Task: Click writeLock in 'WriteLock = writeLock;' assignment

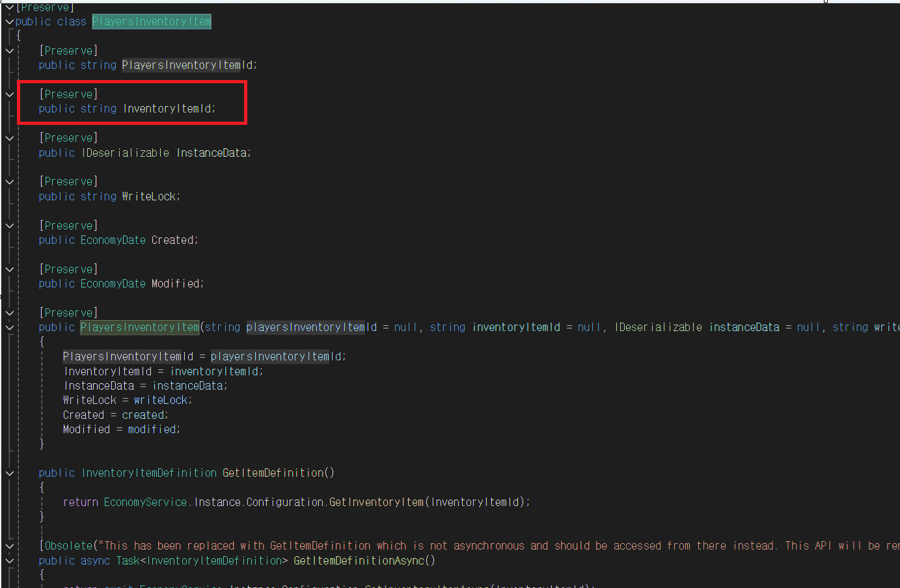Action: point(161,400)
